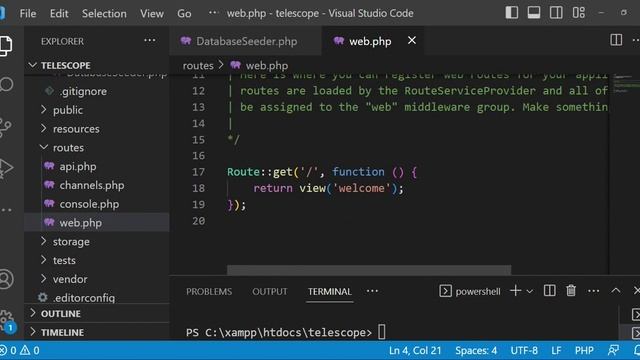Viewport: 640px width, 360px height.
Task: Select language mode PHP in status bar
Action: click(x=584, y=350)
